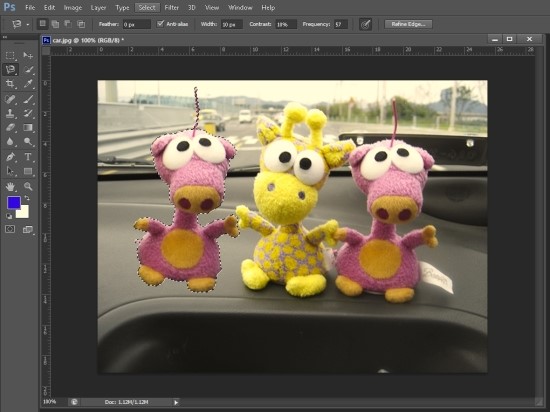The image size is (550, 412).
Task: Change the screen mode
Action: [x=28, y=230]
